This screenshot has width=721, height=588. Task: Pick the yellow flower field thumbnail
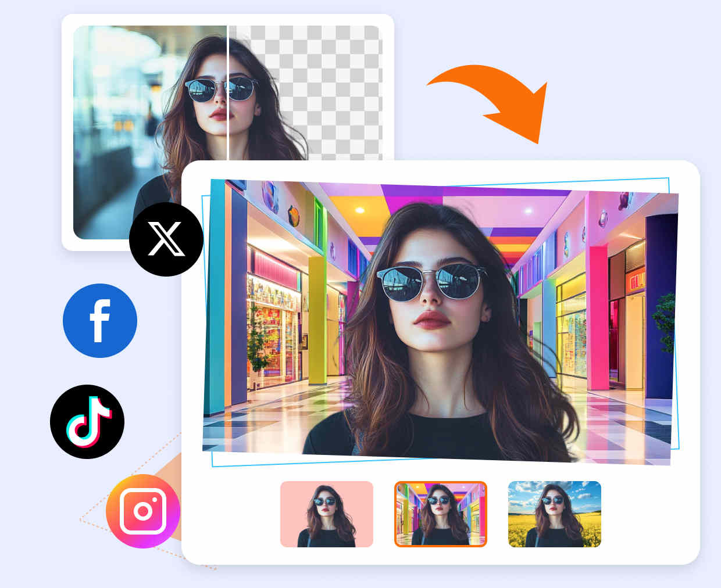click(554, 514)
